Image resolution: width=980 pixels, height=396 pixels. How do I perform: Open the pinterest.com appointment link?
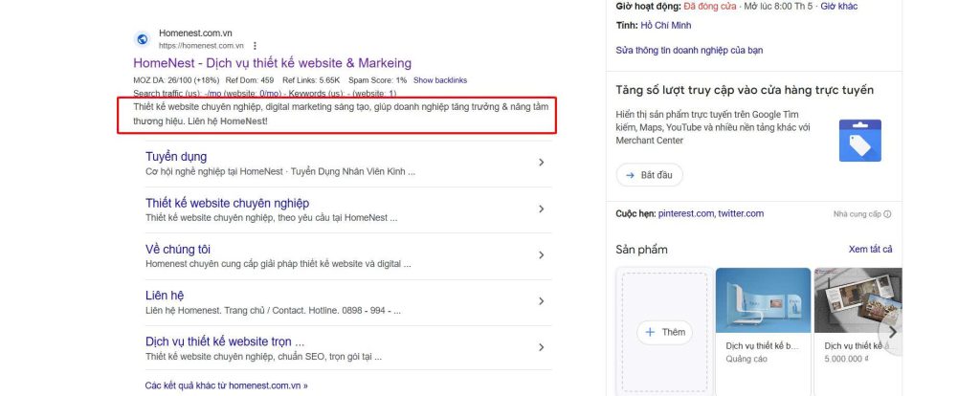click(x=685, y=213)
